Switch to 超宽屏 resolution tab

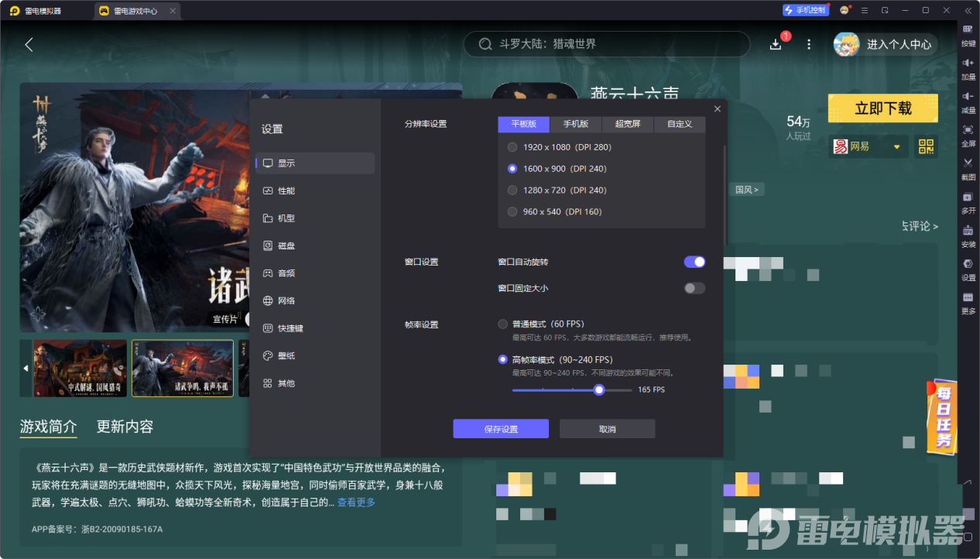click(628, 124)
